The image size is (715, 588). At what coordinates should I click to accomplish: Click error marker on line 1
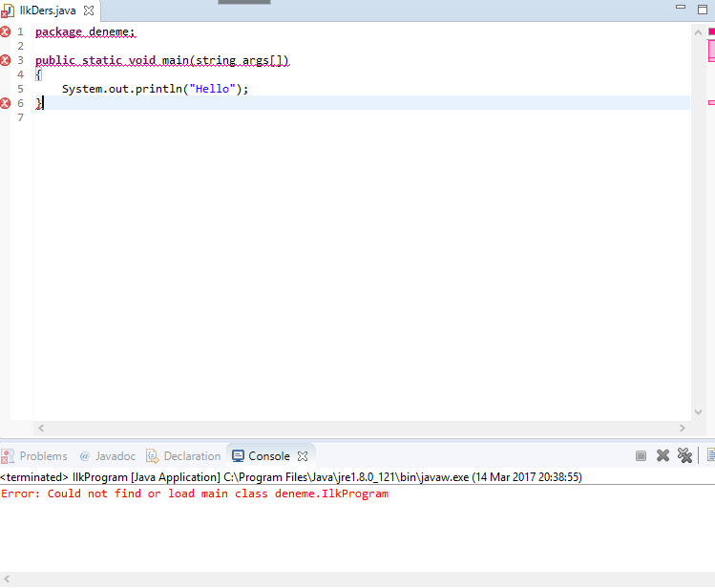6,31
